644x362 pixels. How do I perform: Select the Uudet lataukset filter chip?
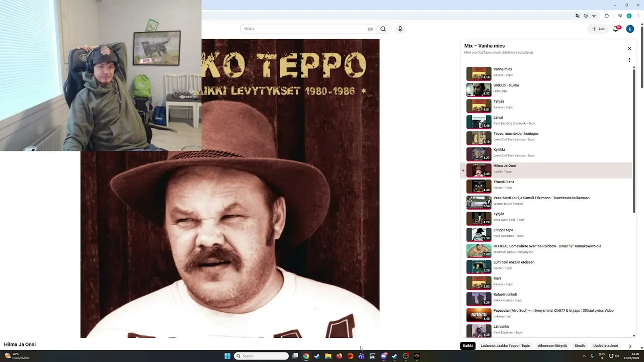(605, 346)
